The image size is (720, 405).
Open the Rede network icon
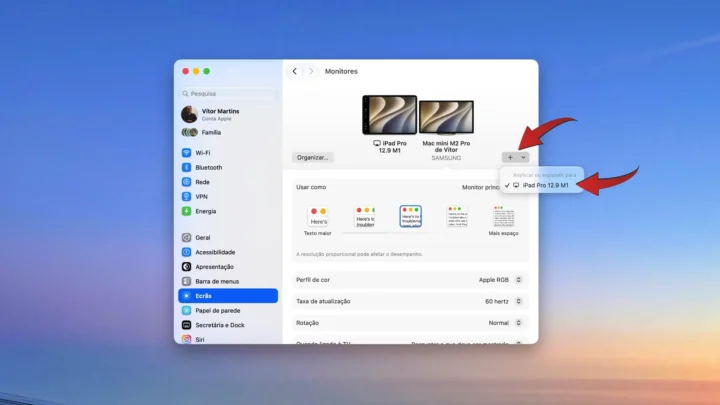coord(186,182)
